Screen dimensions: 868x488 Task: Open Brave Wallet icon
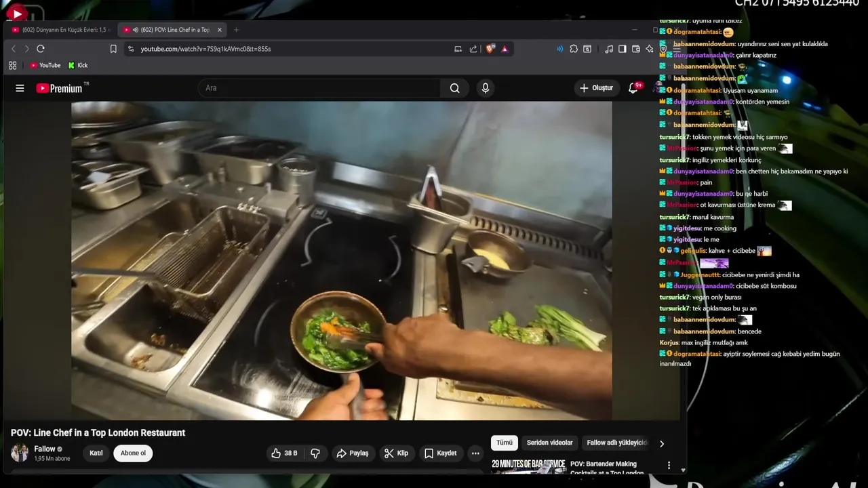635,49
